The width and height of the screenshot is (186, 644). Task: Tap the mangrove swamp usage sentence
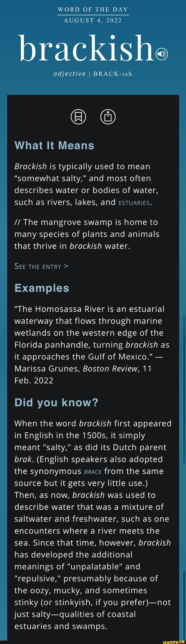[x=87, y=234]
